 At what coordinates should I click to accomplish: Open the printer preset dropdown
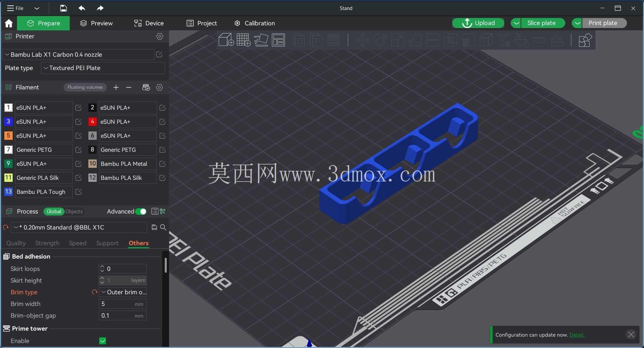tap(78, 54)
